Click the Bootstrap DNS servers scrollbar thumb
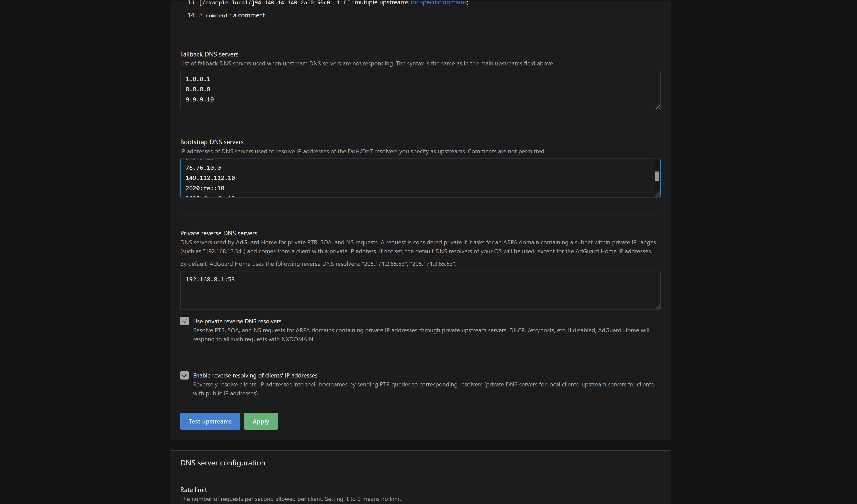The image size is (857, 504). 657,176
